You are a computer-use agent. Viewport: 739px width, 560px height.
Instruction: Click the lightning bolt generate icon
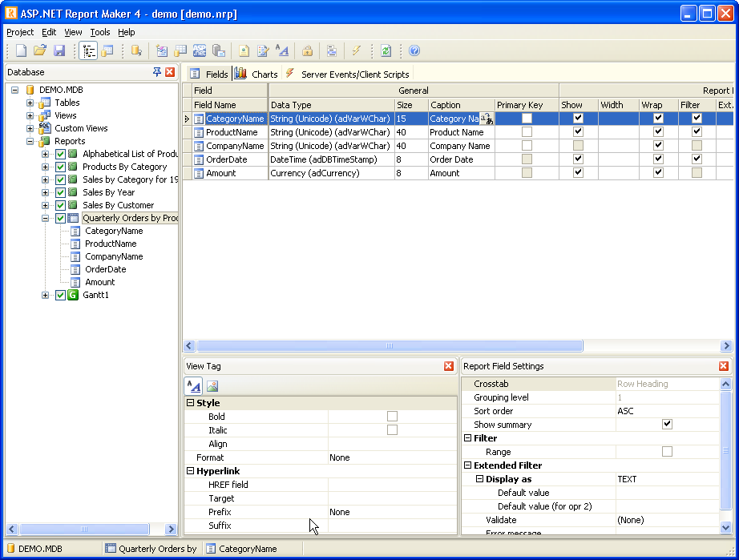pos(357,50)
